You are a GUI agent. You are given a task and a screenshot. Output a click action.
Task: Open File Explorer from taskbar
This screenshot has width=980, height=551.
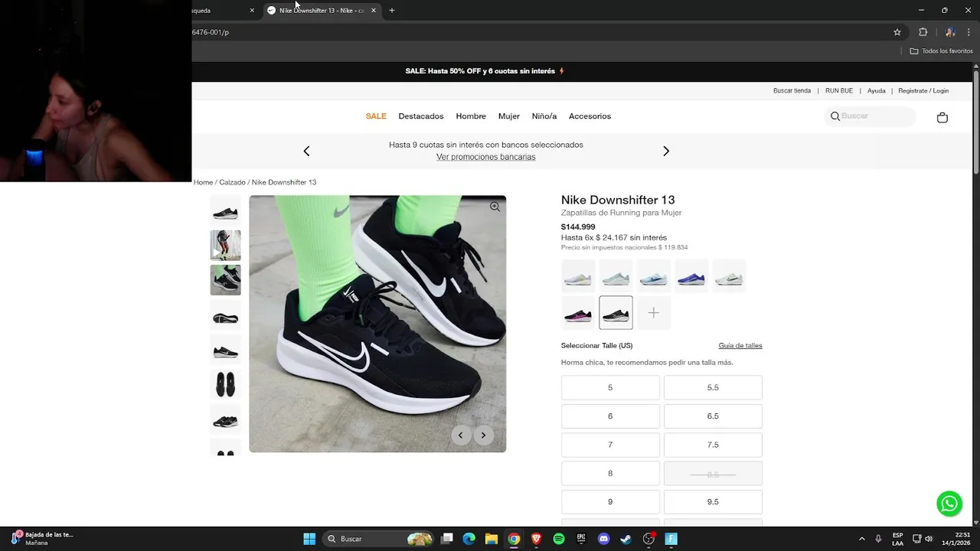click(x=492, y=539)
